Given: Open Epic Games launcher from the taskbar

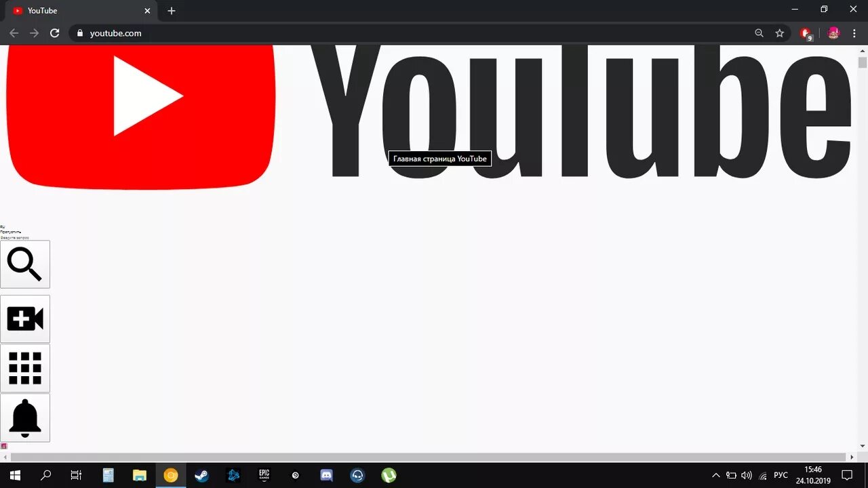Looking at the screenshot, I should tap(264, 475).
